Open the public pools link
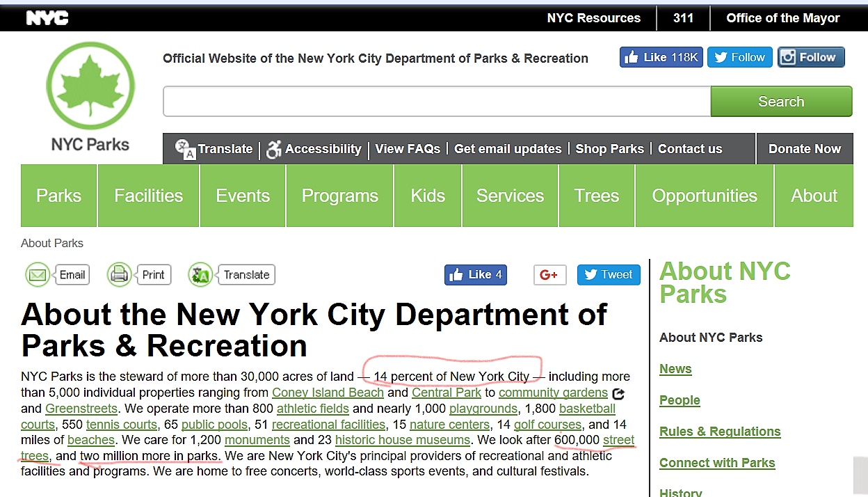Image resolution: width=868 pixels, height=497 pixels. [x=215, y=425]
